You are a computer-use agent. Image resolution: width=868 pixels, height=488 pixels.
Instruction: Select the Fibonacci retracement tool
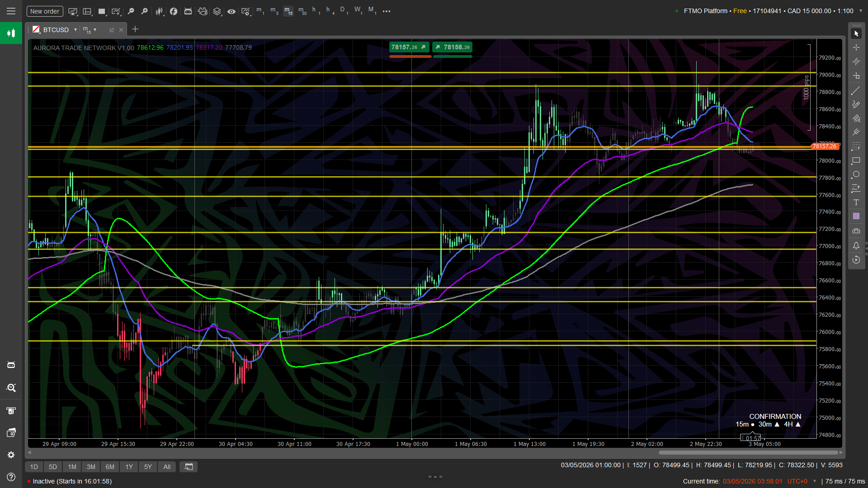point(856,146)
